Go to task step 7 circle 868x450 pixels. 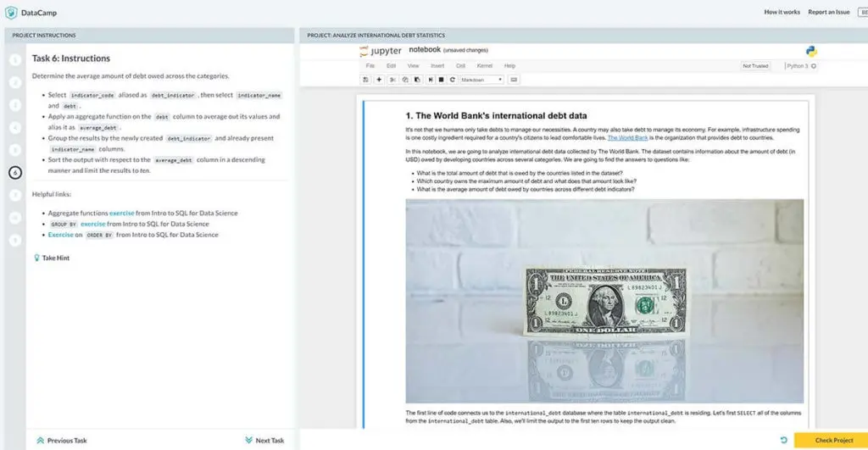15,196
